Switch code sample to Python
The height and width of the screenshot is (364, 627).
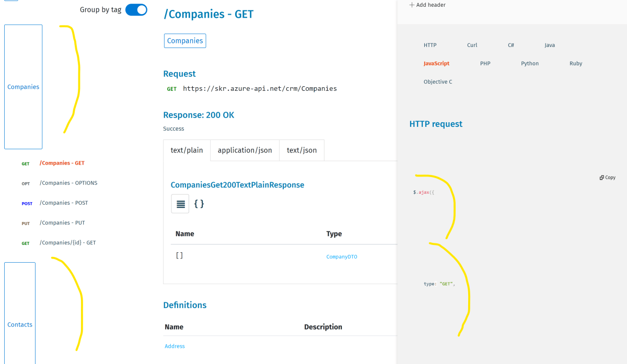pos(529,63)
